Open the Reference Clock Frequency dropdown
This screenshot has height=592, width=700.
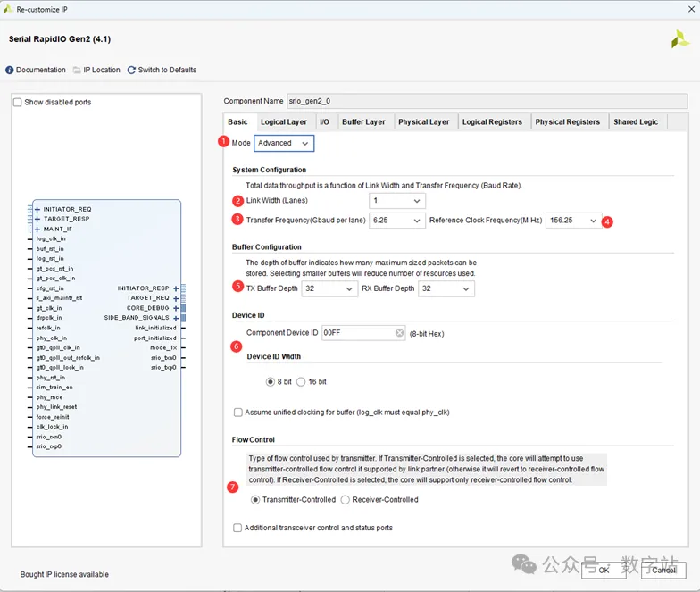[x=573, y=221]
